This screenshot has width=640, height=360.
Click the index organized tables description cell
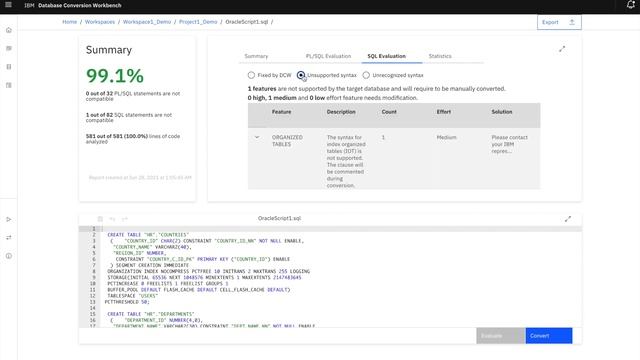(346, 161)
